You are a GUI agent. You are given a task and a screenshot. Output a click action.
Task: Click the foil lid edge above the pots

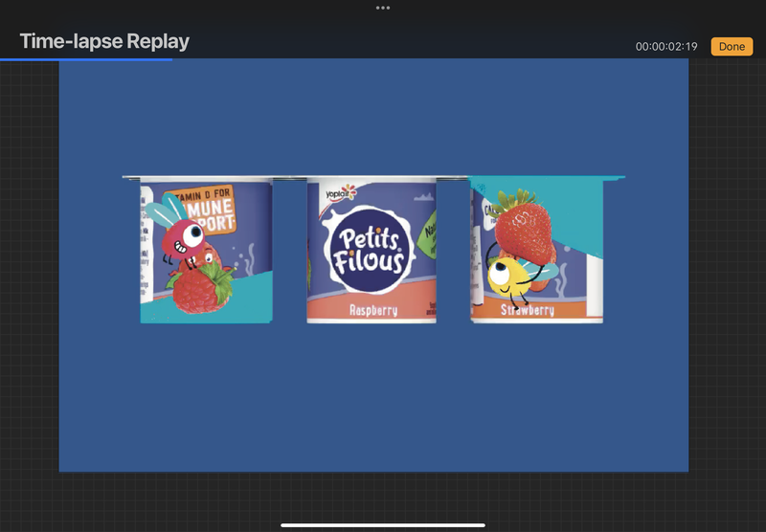(373, 177)
